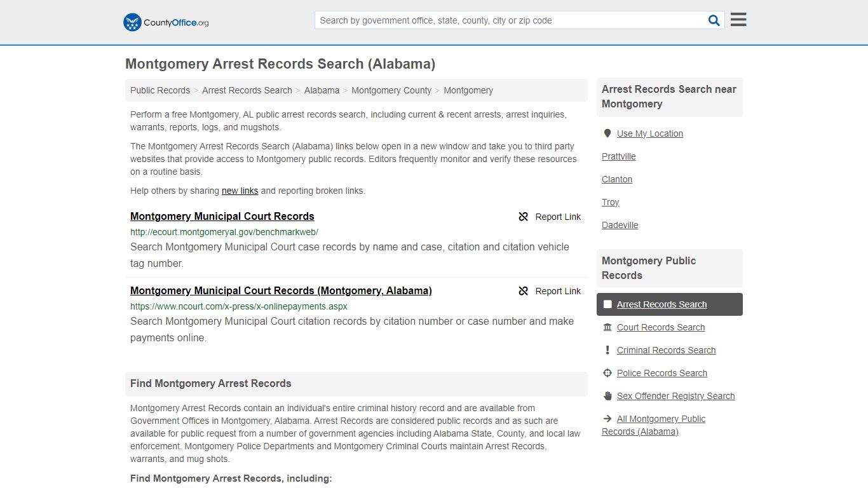
Task: Report link for Montgomery Municipal Court Records
Action: 550,217
